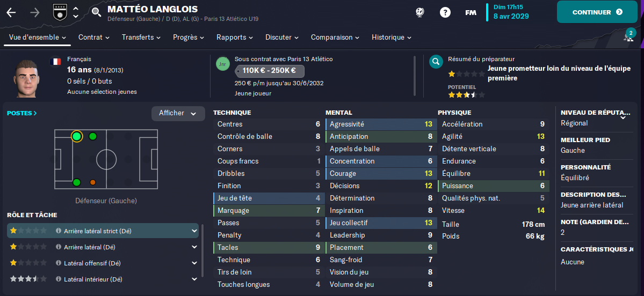Screen dimensions: 644x296
Task: Open the Afficher dropdown
Action: click(x=178, y=113)
